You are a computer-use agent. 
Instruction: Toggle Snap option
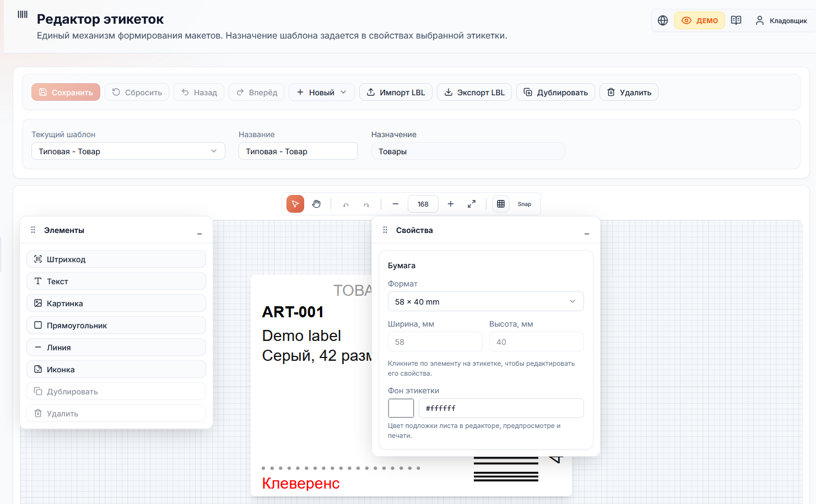(525, 204)
